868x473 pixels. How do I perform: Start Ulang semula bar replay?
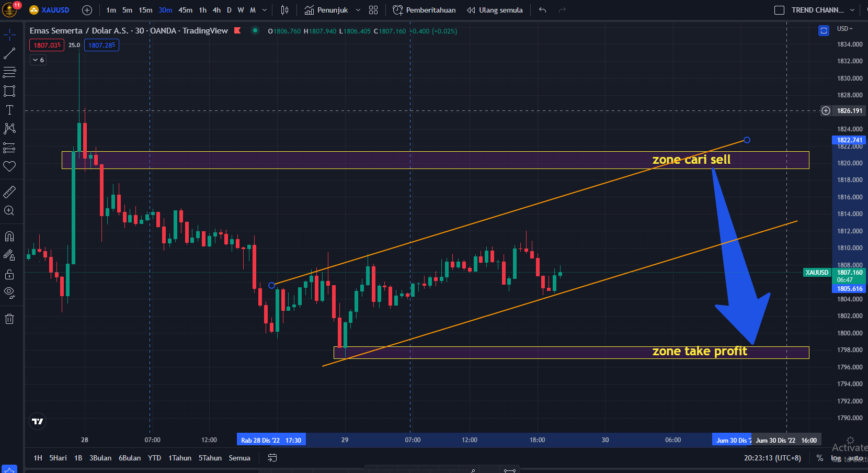495,10
